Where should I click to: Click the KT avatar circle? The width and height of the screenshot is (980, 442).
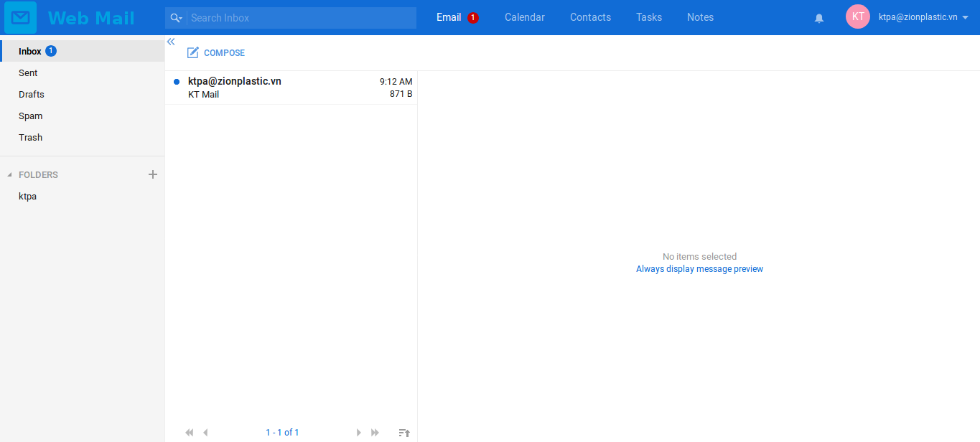click(x=858, y=17)
